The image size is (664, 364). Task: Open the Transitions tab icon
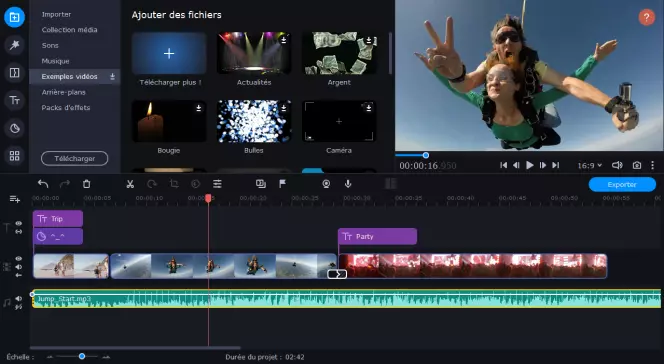pos(14,73)
